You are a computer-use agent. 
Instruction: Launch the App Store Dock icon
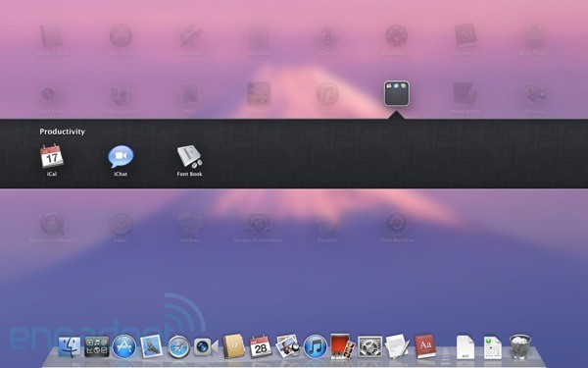click(x=124, y=346)
